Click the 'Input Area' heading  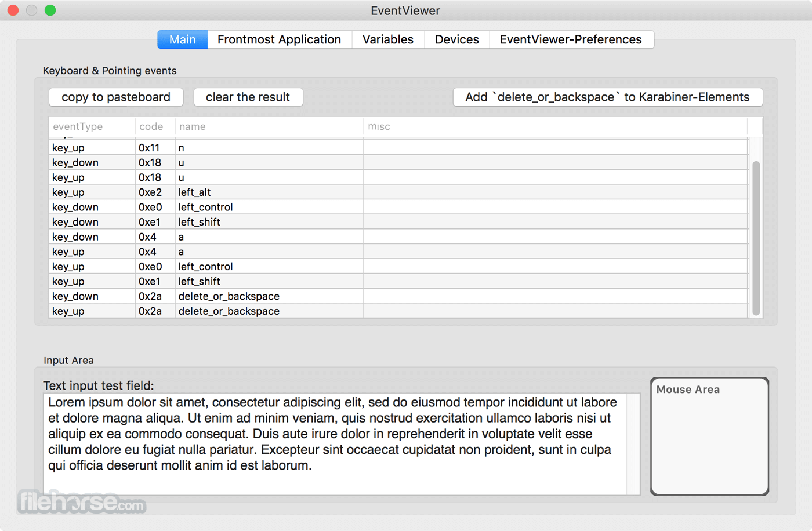click(68, 360)
